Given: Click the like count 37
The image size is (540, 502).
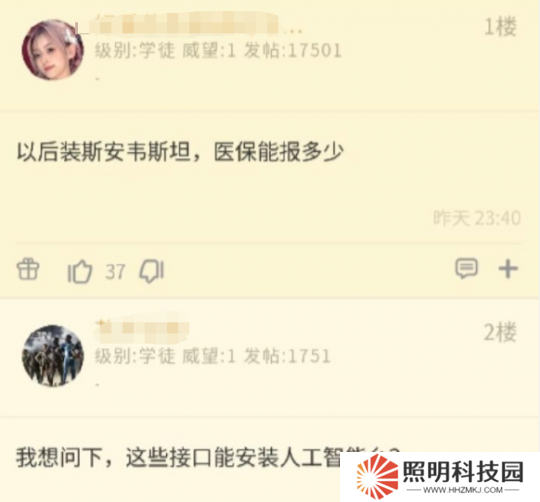Looking at the screenshot, I should click(x=115, y=272).
